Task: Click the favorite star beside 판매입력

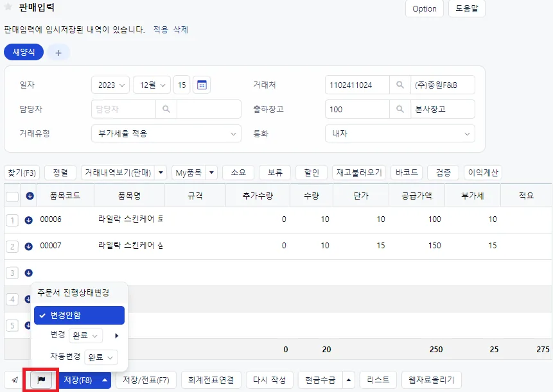Action: coord(8,7)
